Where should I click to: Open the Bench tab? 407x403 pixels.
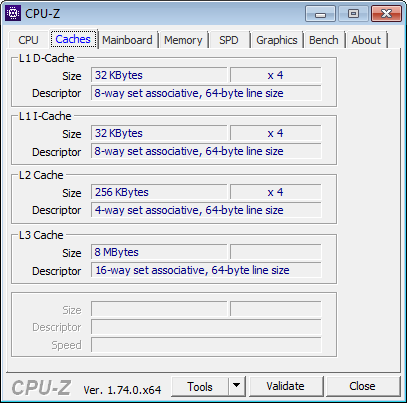coord(323,40)
